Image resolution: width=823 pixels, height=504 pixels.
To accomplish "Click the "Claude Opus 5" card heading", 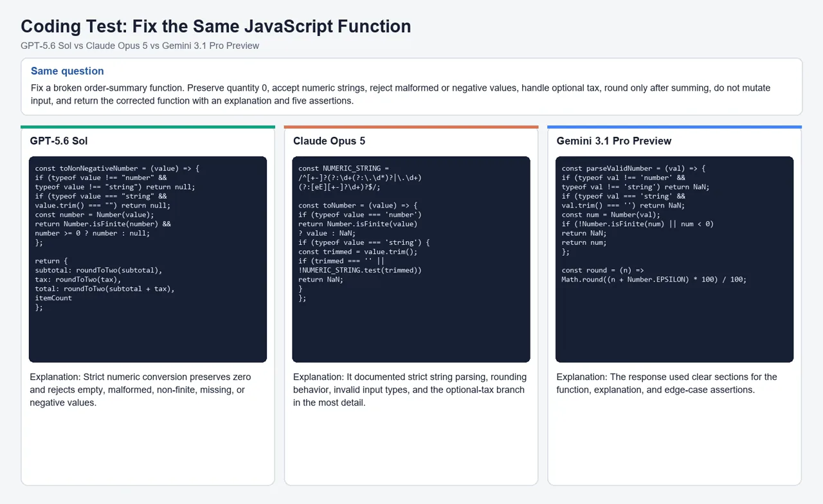I will (x=329, y=141).
